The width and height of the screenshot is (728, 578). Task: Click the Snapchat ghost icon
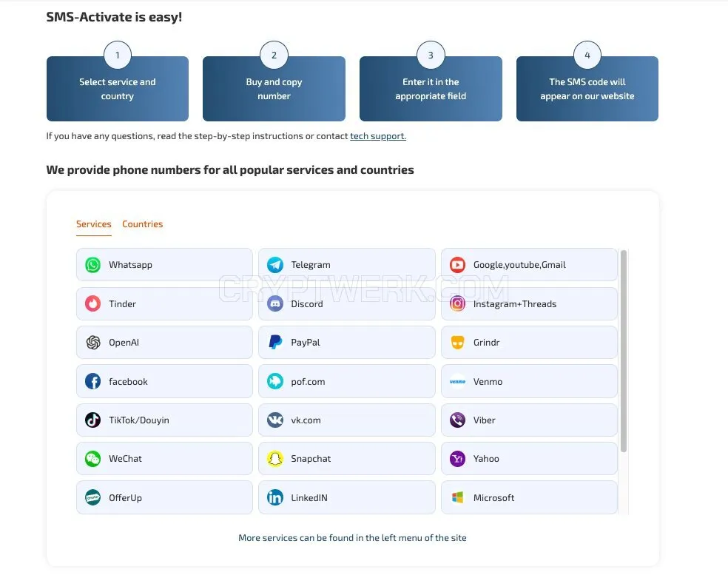click(x=275, y=459)
